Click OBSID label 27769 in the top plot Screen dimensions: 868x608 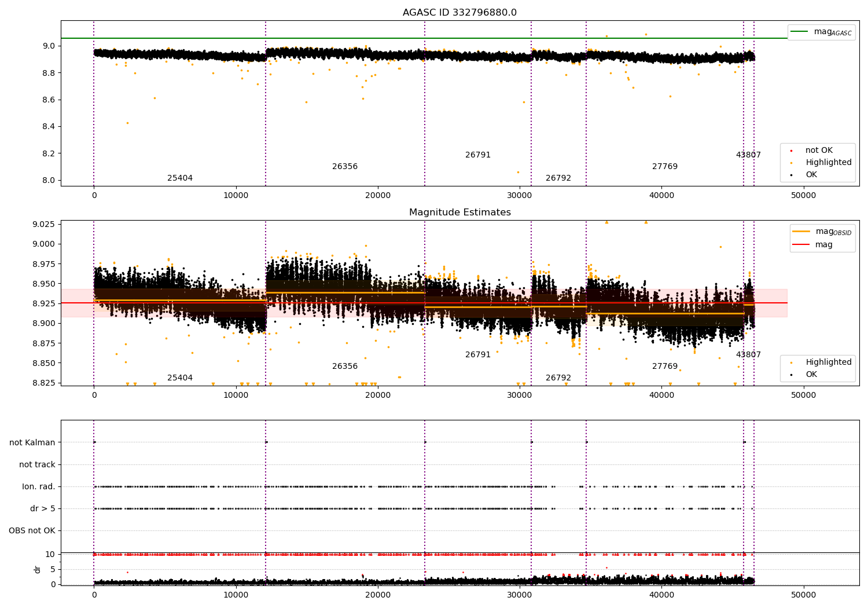pyautogui.click(x=665, y=167)
